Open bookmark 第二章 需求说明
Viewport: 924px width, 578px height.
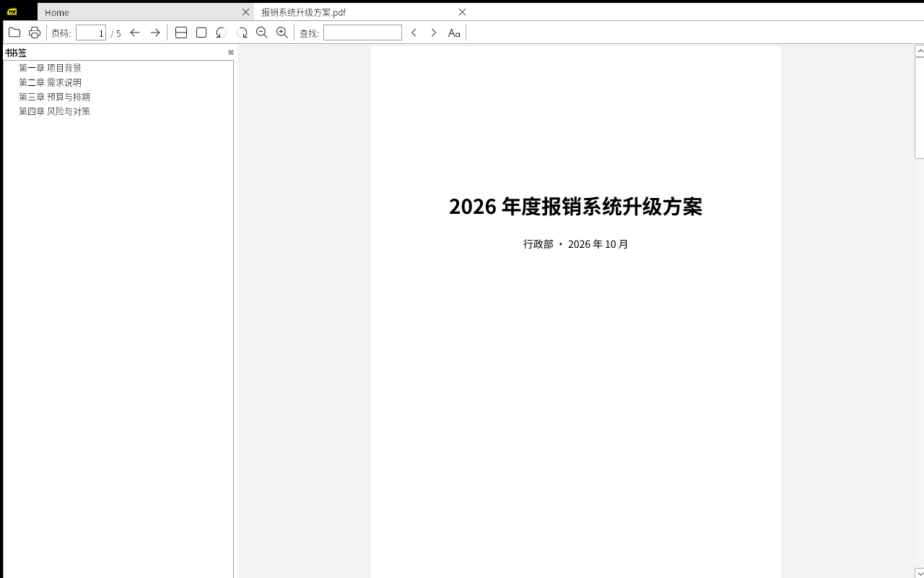click(50, 82)
